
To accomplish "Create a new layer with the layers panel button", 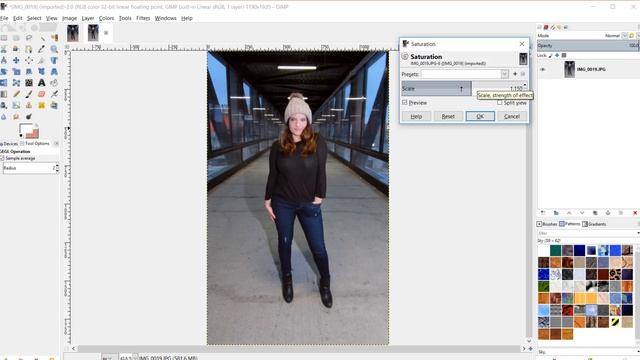I will [542, 213].
